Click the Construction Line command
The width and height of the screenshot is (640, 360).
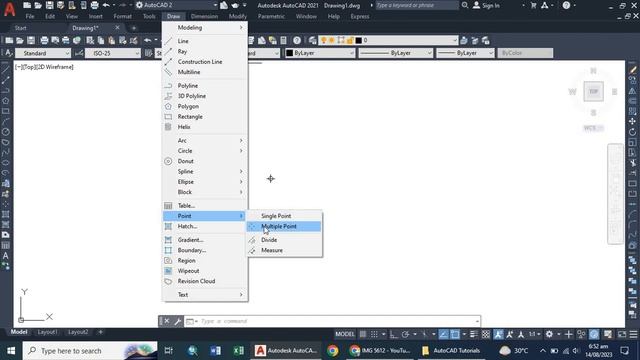pos(205,62)
